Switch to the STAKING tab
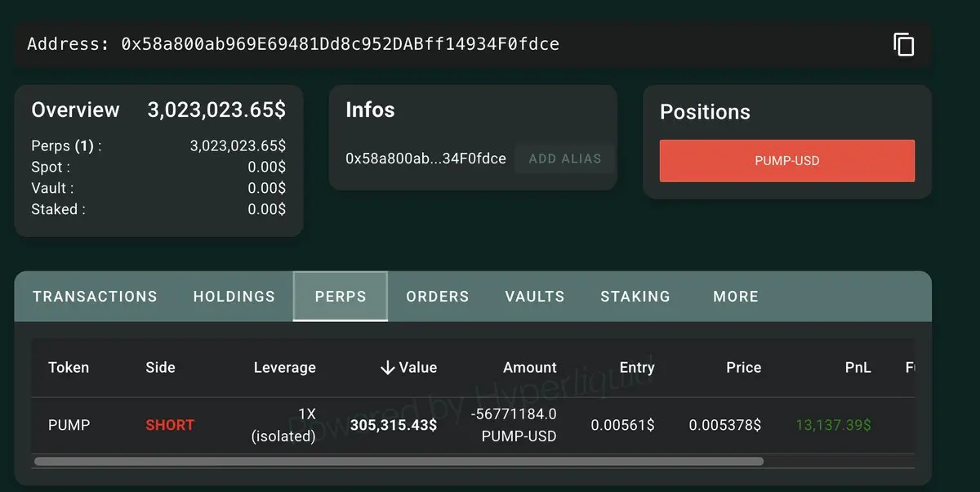Image resolution: width=980 pixels, height=492 pixels. [635, 297]
